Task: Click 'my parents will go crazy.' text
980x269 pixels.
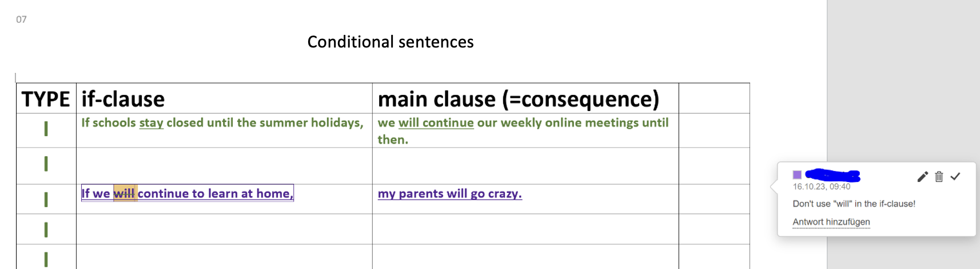Action: tap(449, 193)
